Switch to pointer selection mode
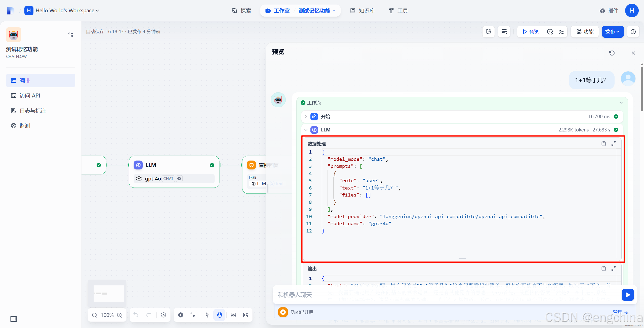 (x=207, y=315)
